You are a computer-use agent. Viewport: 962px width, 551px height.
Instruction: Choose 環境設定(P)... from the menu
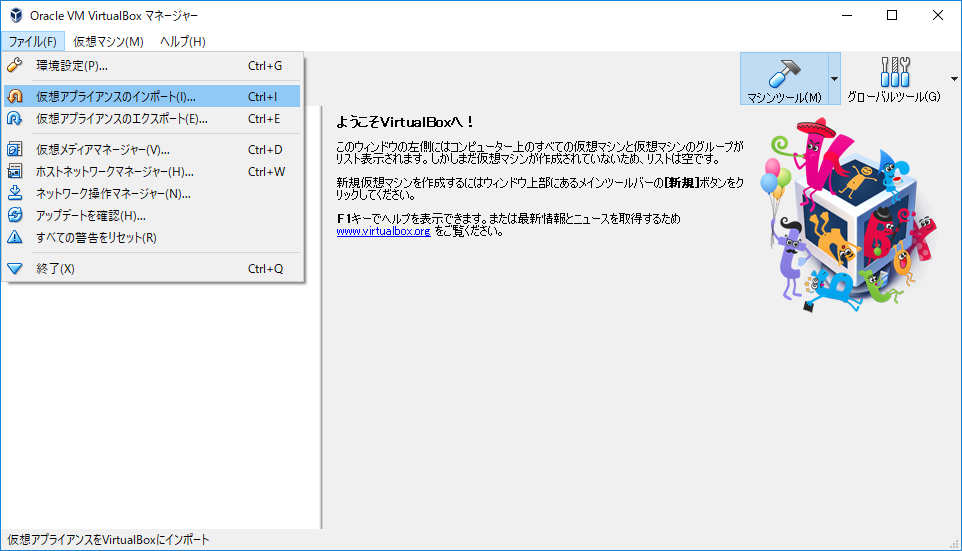coord(152,66)
